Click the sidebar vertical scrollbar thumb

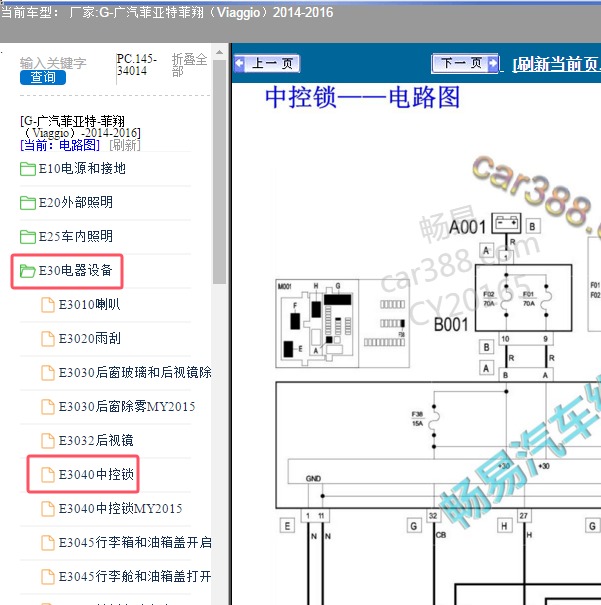tap(219, 172)
